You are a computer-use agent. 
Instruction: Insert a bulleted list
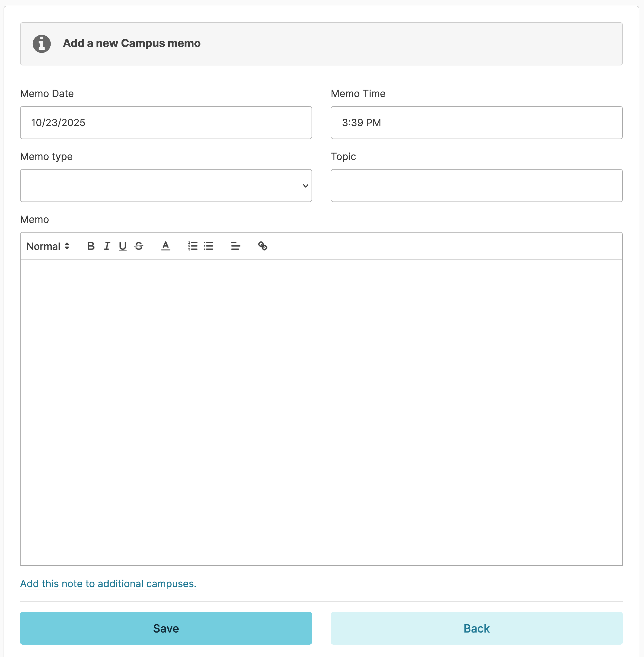tap(209, 246)
